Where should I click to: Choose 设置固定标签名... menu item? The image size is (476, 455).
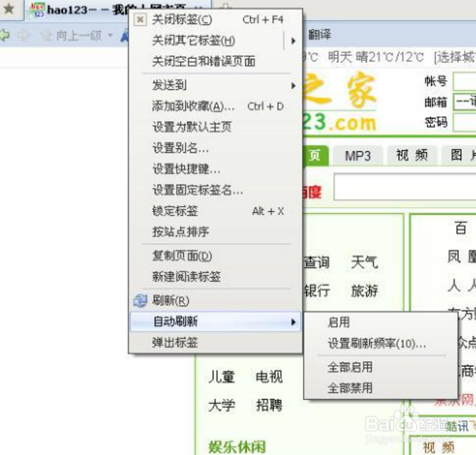216,190
